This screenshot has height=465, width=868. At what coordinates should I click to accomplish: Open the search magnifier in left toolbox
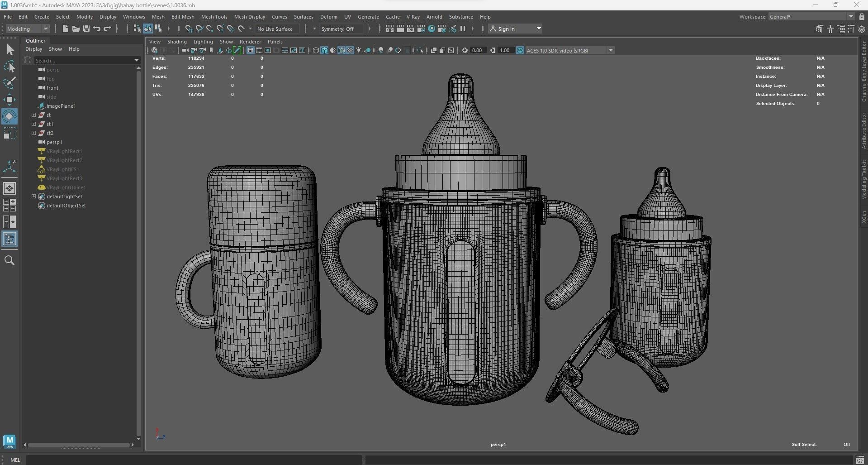tap(9, 260)
